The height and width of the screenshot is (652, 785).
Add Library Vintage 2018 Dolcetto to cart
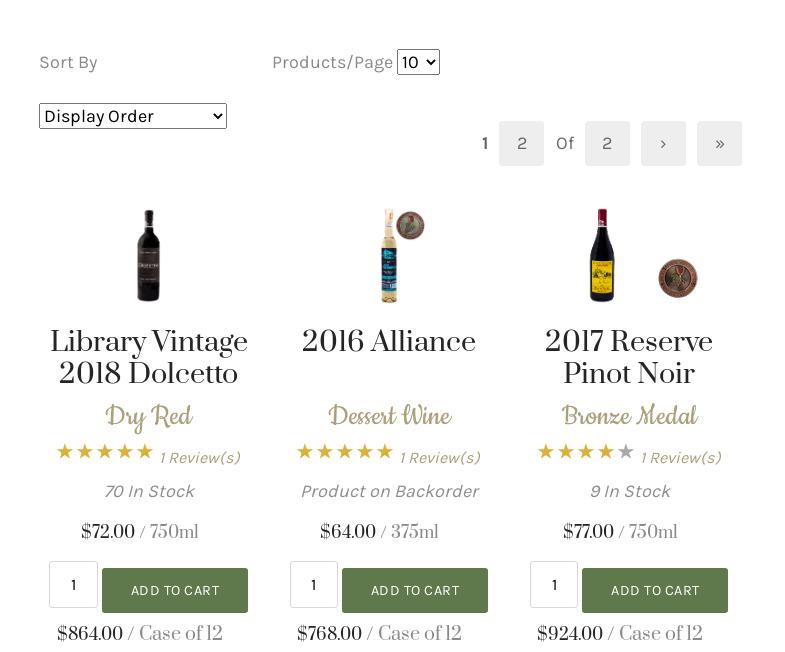pyautogui.click(x=175, y=590)
